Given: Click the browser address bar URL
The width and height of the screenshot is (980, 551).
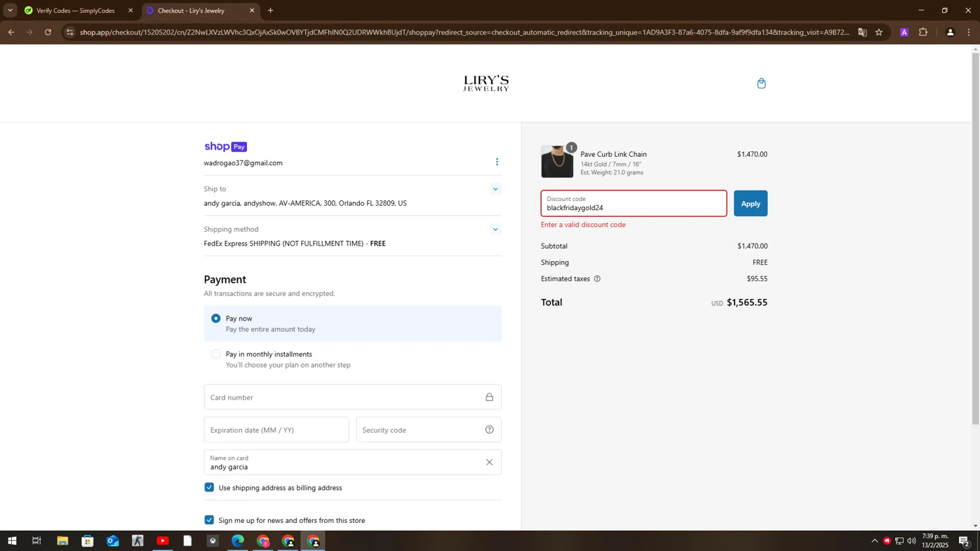Looking at the screenshot, I should point(464,32).
